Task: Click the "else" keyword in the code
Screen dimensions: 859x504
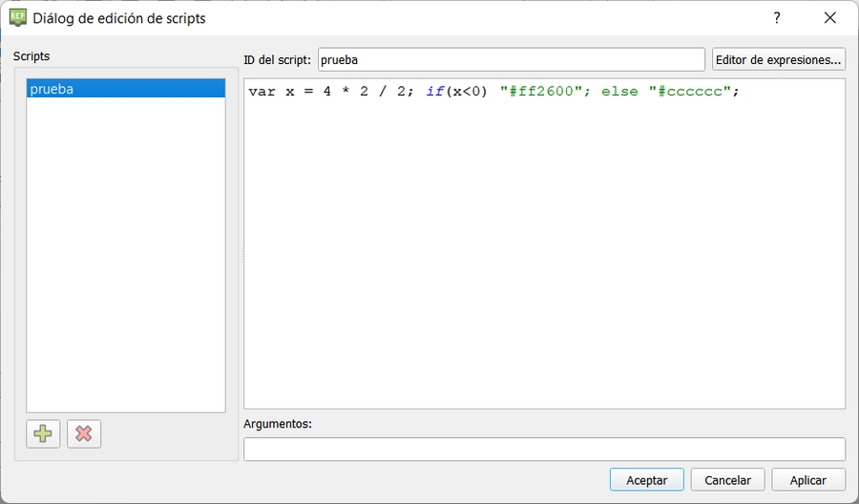Action: (x=619, y=92)
